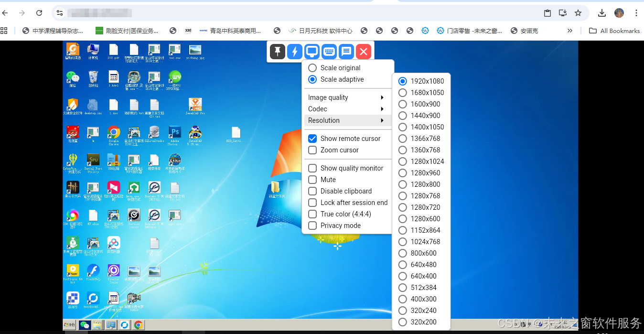Select Scale adaptive option
Viewport: 644px width, 334px height.
point(336,79)
